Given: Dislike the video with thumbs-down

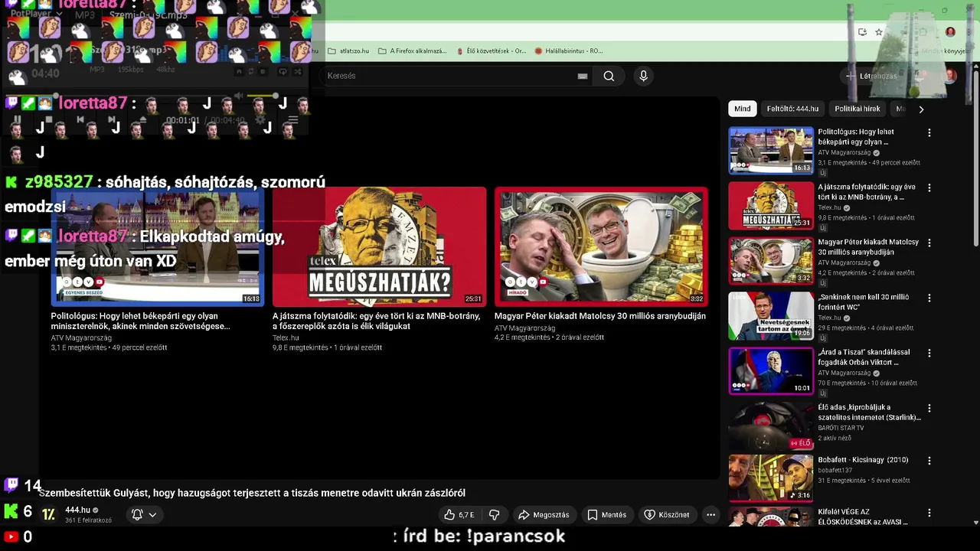Looking at the screenshot, I should click(x=494, y=515).
